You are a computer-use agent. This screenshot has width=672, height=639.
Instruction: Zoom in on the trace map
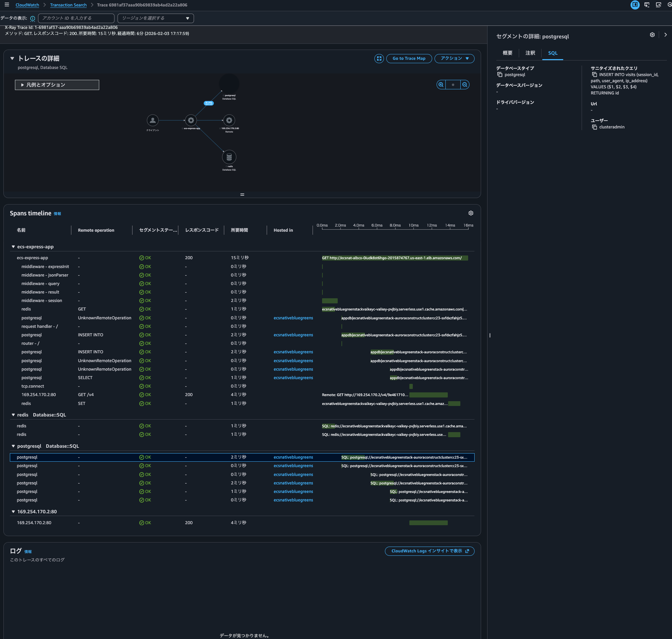pyautogui.click(x=441, y=85)
